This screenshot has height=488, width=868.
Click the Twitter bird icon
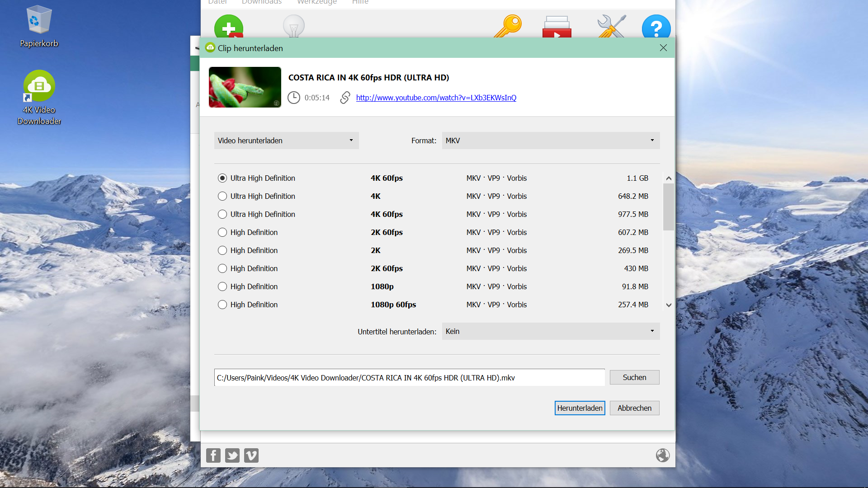click(x=232, y=455)
